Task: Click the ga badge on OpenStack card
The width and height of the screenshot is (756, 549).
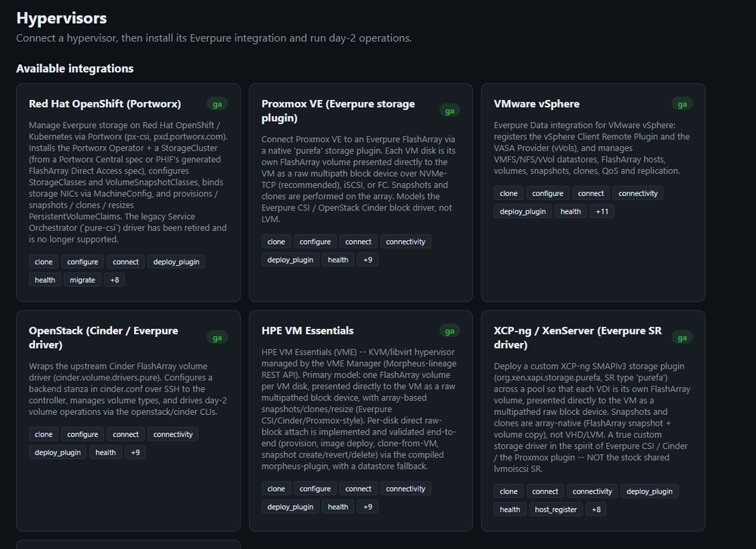Action: 217,338
